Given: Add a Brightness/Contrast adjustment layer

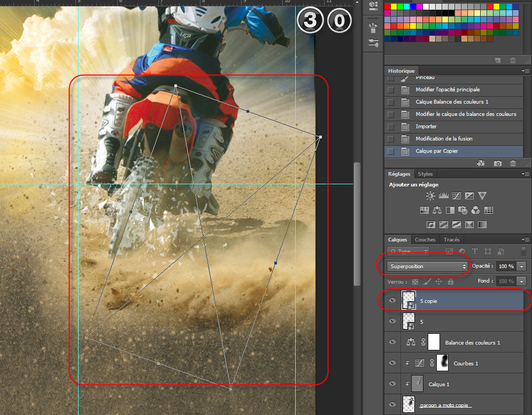Looking at the screenshot, I should tap(430, 196).
